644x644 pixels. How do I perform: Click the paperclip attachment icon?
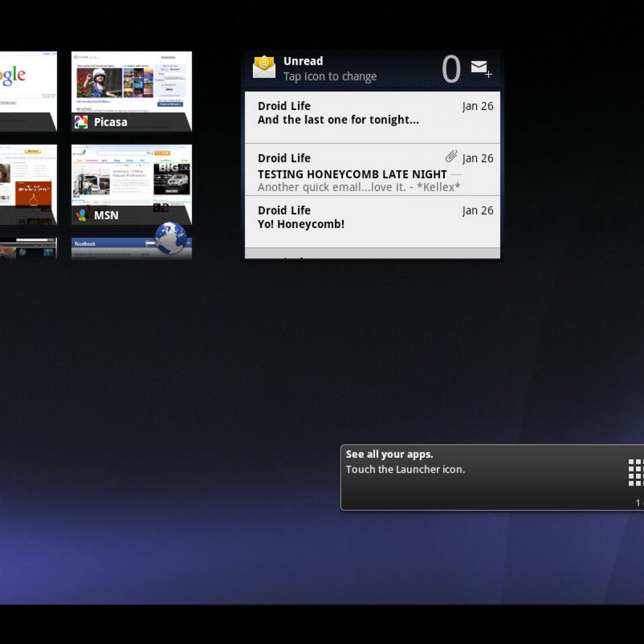[x=451, y=157]
